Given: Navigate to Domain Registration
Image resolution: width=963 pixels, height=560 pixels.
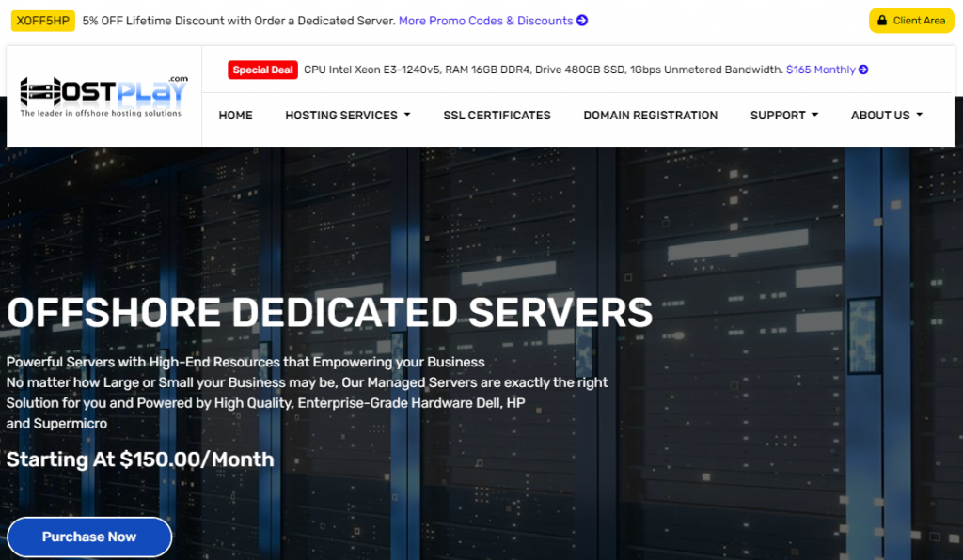Looking at the screenshot, I should 651,116.
